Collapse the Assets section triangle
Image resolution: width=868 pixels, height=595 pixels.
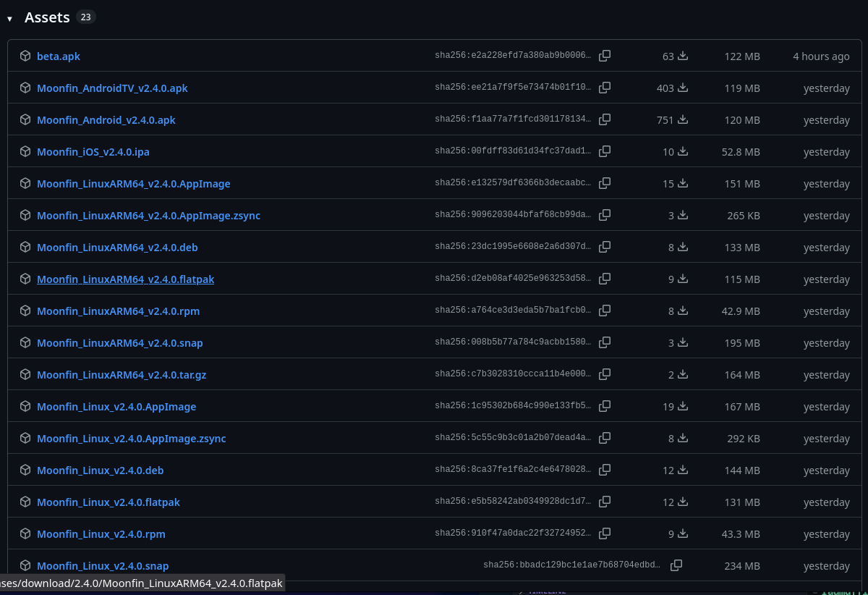coord(9,19)
